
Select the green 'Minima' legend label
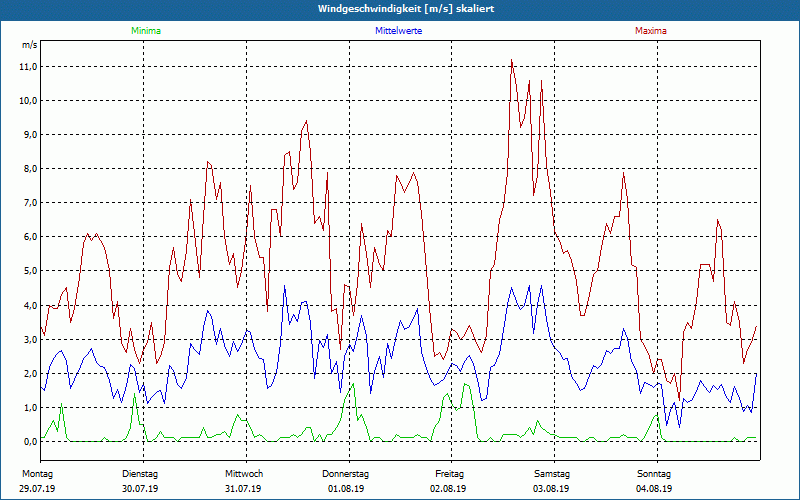pyautogui.click(x=146, y=31)
